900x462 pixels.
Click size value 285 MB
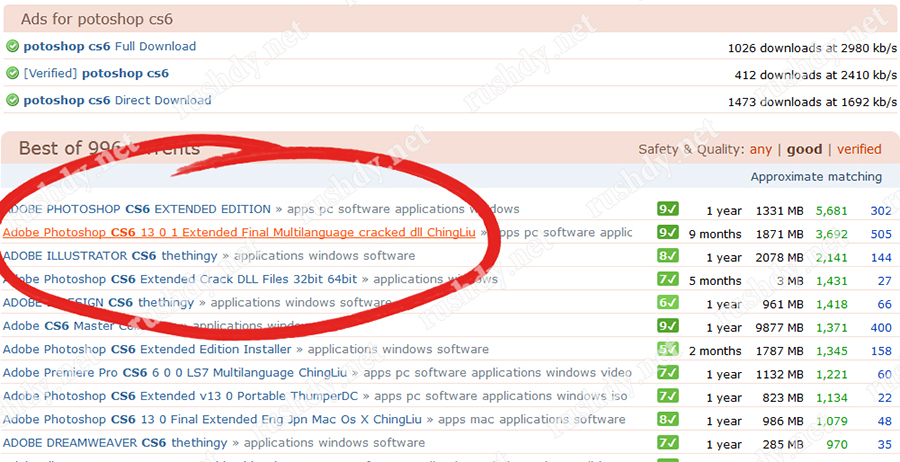[x=783, y=445]
